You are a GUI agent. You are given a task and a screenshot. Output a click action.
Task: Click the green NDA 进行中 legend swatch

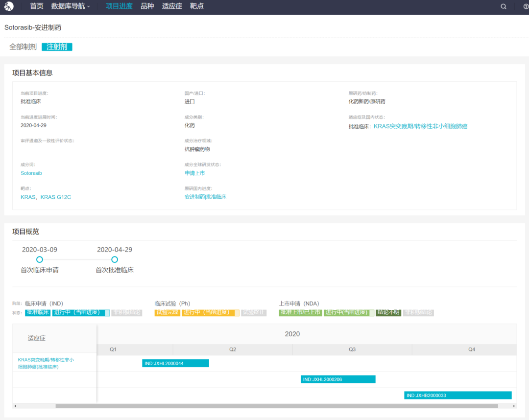point(349,312)
